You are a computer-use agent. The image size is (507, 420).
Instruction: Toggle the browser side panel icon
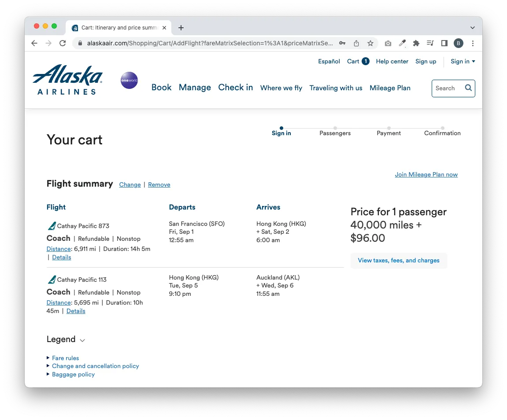(444, 43)
